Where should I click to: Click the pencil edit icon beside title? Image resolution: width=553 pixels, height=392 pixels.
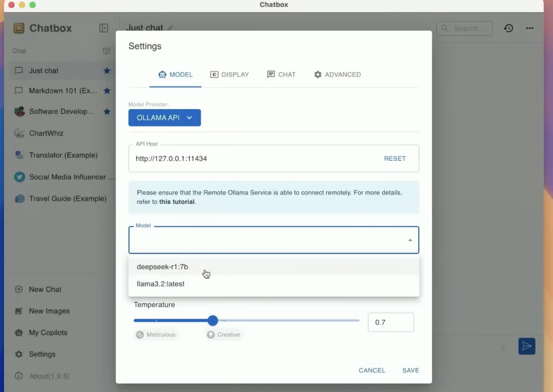(x=170, y=28)
